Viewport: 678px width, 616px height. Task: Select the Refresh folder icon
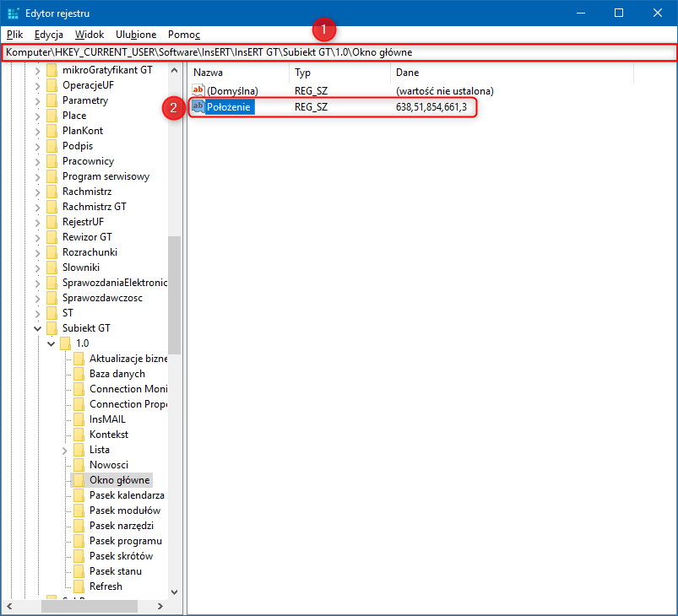[79, 586]
